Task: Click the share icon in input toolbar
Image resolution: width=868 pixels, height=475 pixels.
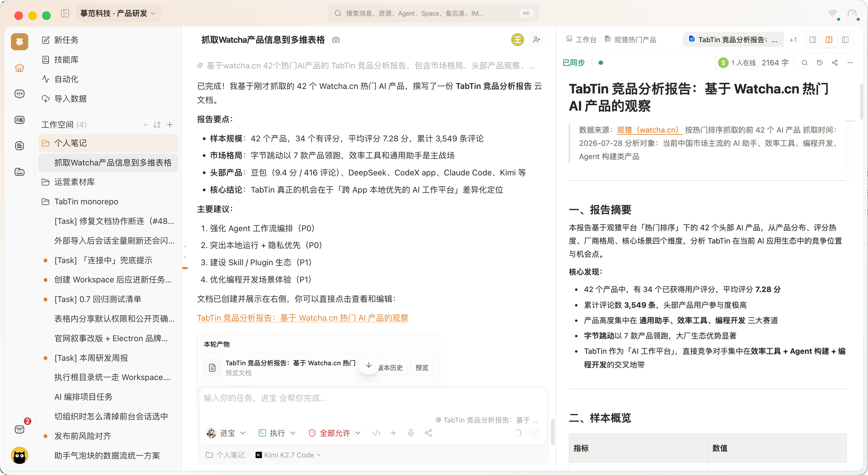Action: [x=428, y=433]
